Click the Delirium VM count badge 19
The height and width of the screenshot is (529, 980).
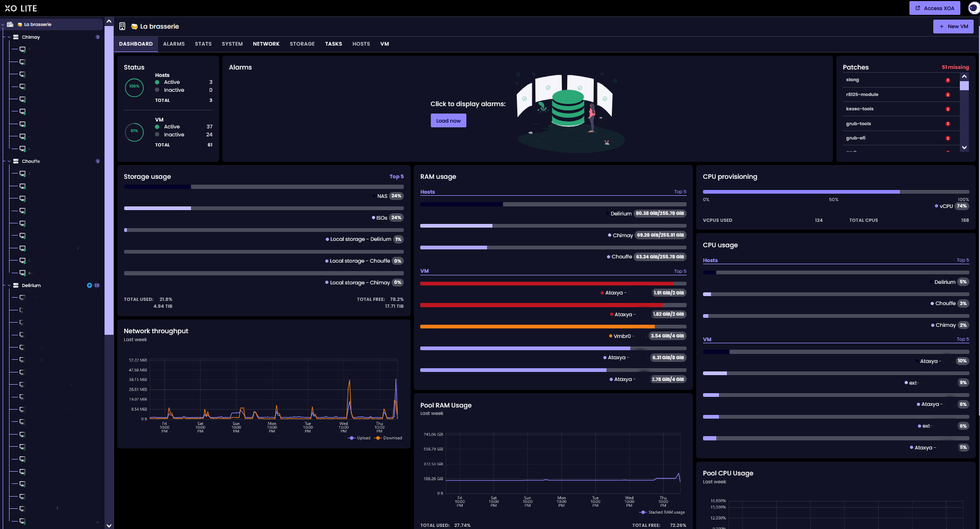click(x=97, y=285)
